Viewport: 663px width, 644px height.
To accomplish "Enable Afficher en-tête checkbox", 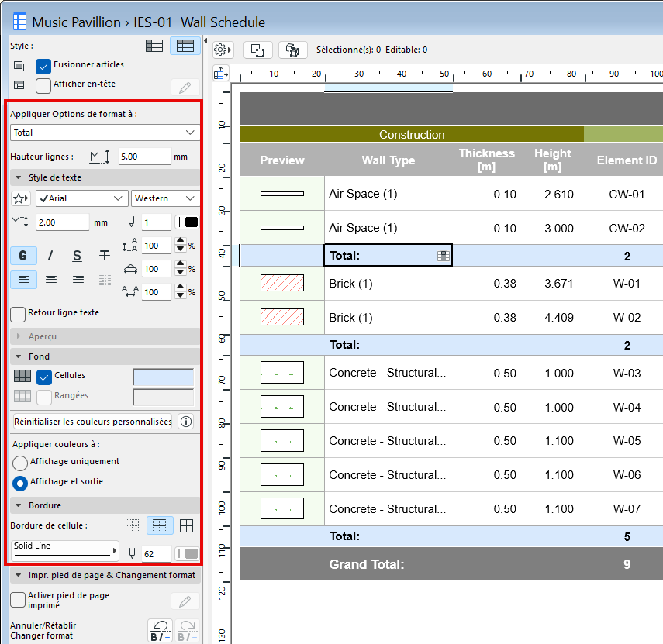I will 43,84.
